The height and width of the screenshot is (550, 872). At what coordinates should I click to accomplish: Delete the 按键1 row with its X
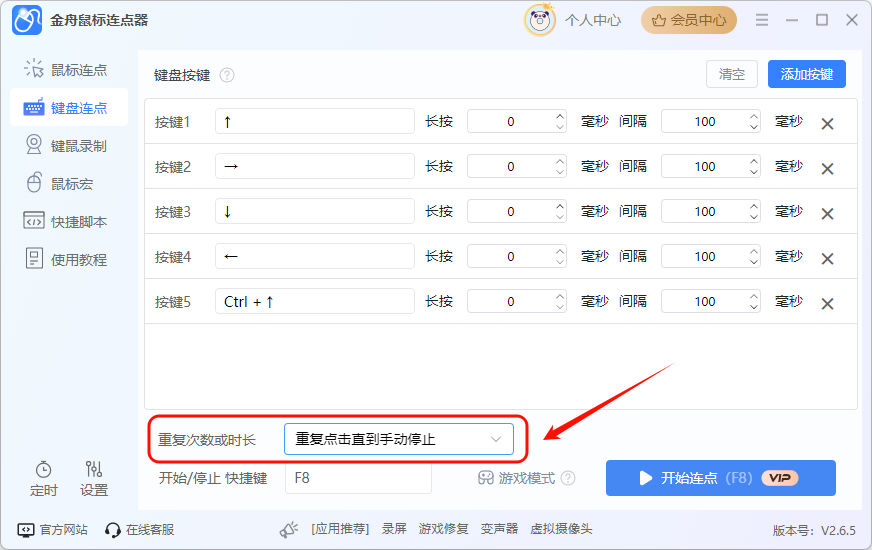point(828,123)
